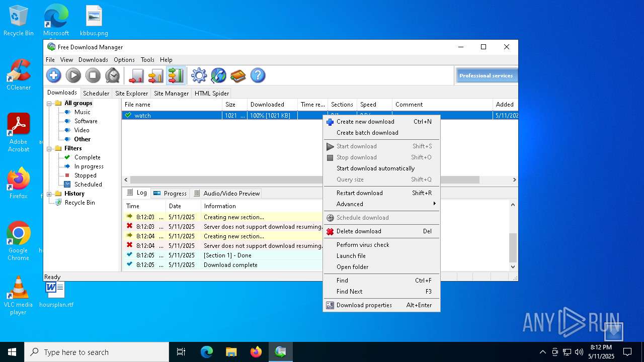Select the Other group

click(x=83, y=139)
